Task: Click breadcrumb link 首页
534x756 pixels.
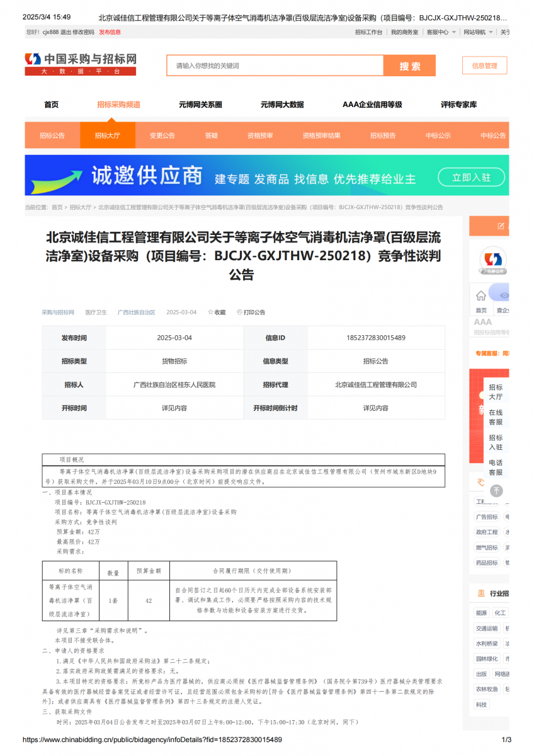Action: click(57, 207)
